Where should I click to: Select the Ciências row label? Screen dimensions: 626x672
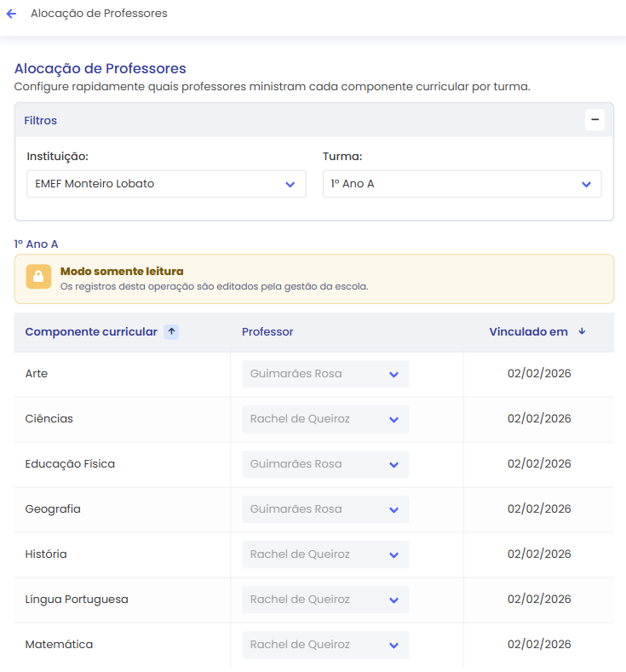point(49,419)
